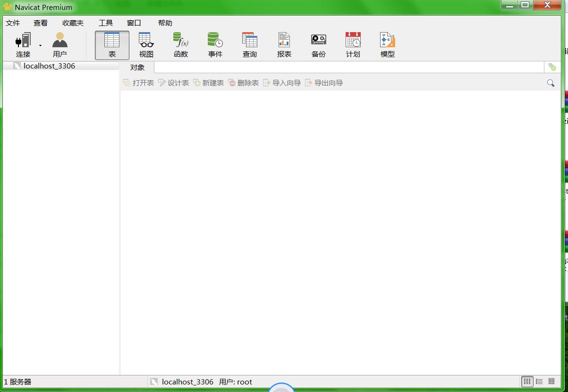The width and height of the screenshot is (568, 392).
Task: Switch to list view in status bar
Action: (539, 382)
